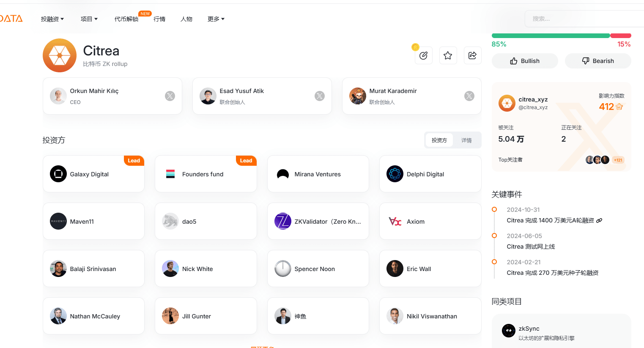Image resolution: width=644 pixels, height=348 pixels.
Task: Open the zkSync similar project link
Action: 561,331
